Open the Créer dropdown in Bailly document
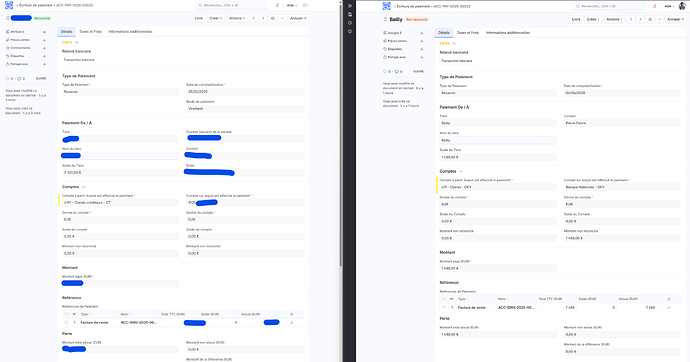This screenshot has height=362, width=690. (x=594, y=19)
